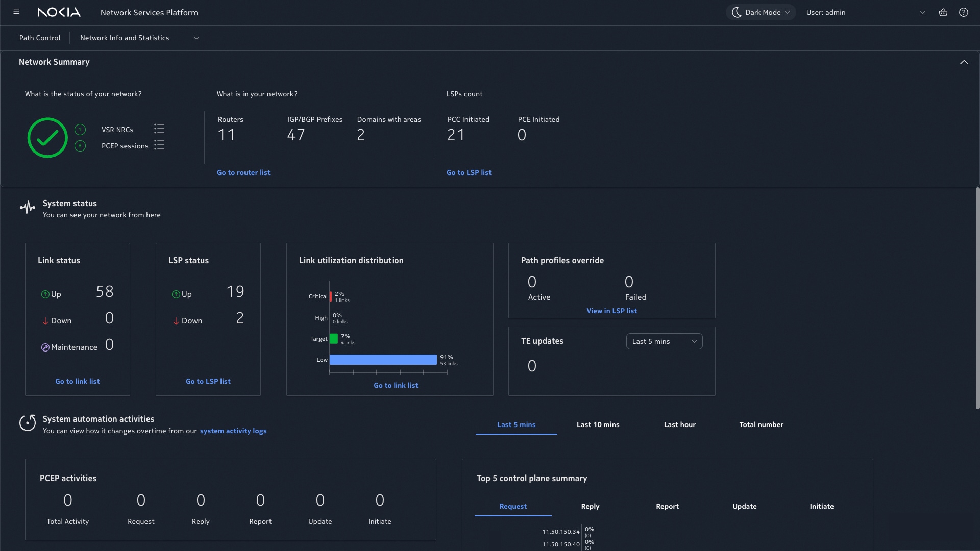
Task: Select the Total number tab
Action: click(x=761, y=424)
